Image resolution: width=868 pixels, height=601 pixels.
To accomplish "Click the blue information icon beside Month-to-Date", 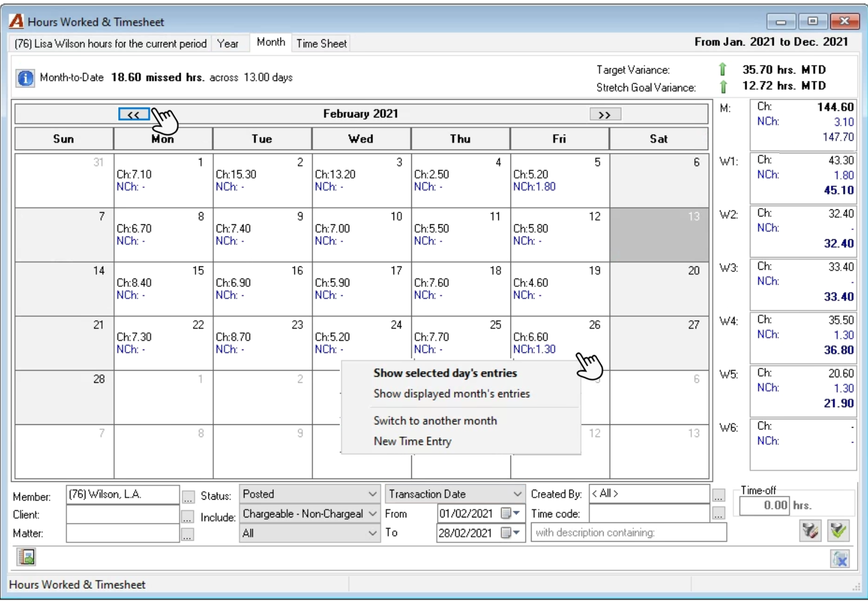I will coord(25,78).
